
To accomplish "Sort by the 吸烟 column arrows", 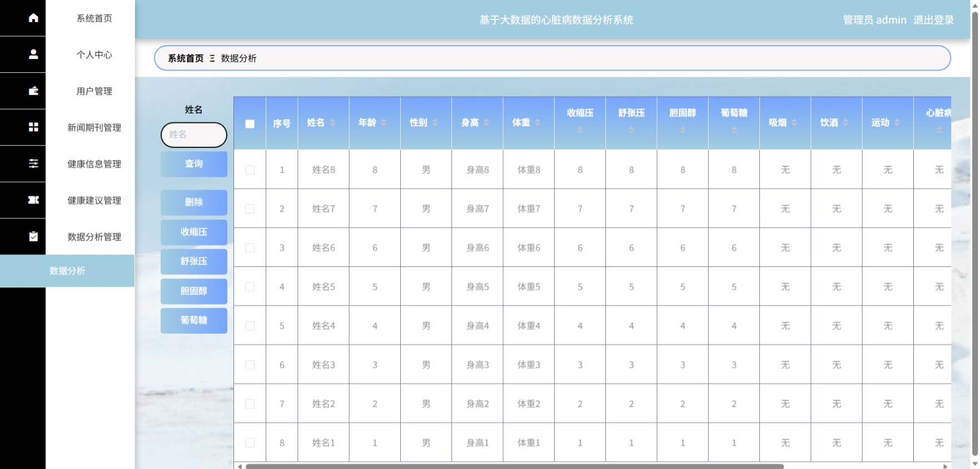I will 794,122.
